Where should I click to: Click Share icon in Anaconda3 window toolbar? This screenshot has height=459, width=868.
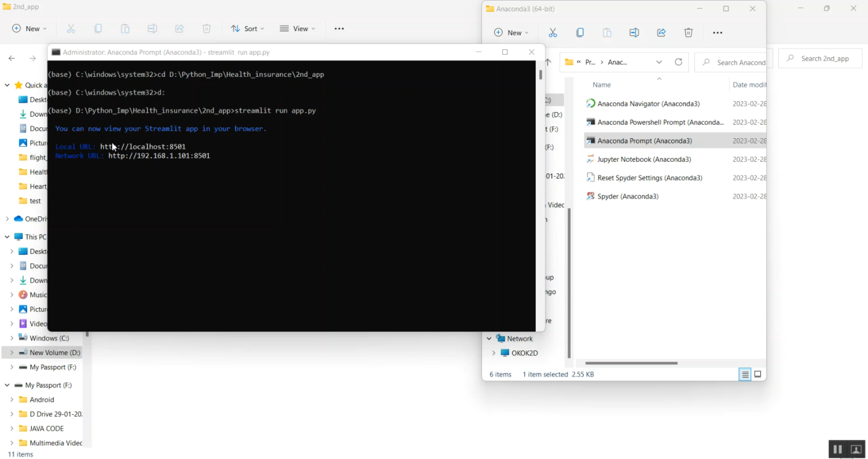(x=661, y=33)
